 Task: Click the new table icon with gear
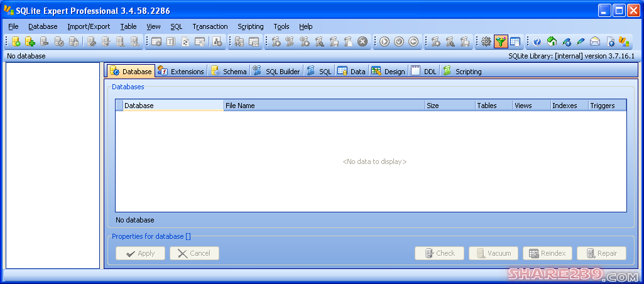click(x=156, y=41)
